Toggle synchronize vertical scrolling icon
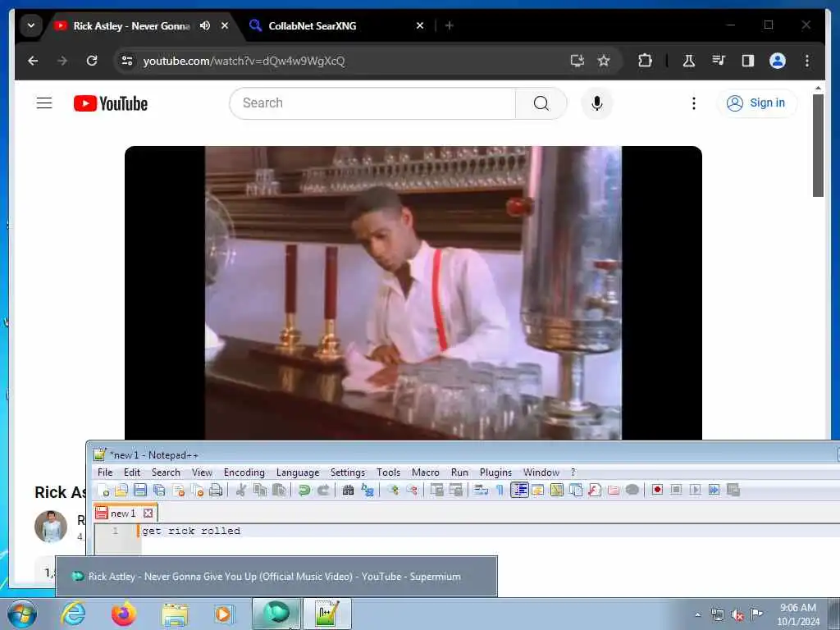 [x=437, y=491]
